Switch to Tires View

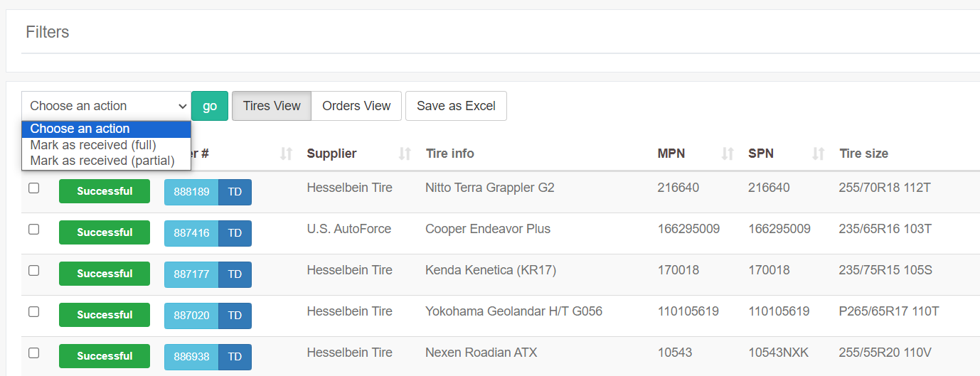point(272,106)
